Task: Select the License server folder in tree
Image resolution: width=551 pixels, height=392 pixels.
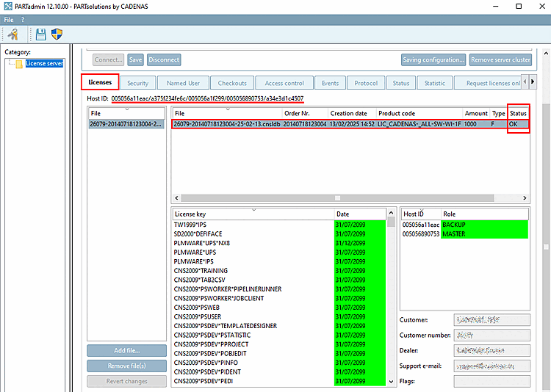Action: [x=44, y=64]
